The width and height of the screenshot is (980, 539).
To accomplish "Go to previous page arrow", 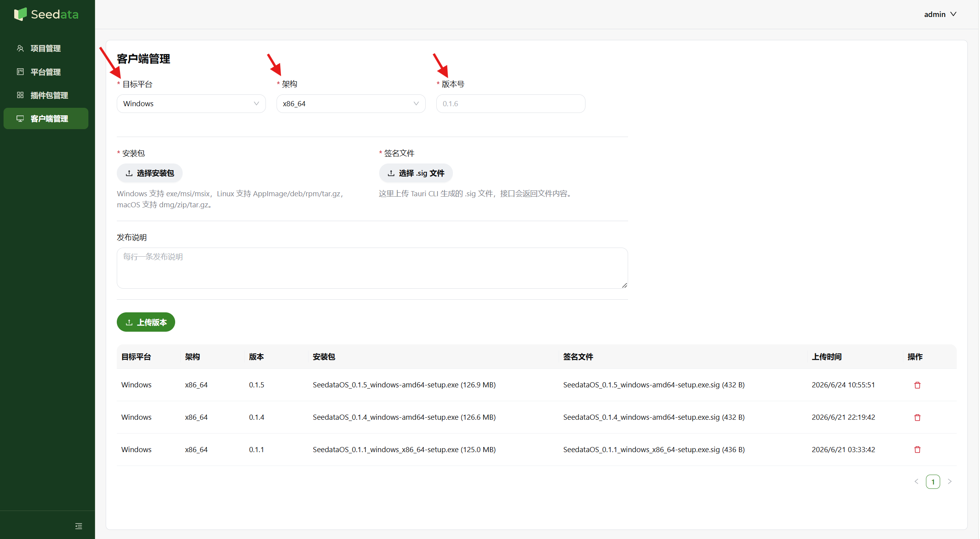I will (x=916, y=481).
